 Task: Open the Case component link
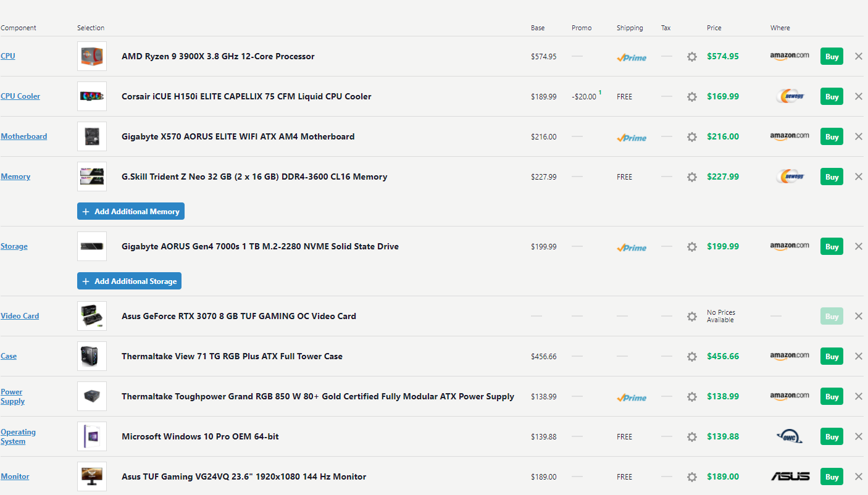9,356
